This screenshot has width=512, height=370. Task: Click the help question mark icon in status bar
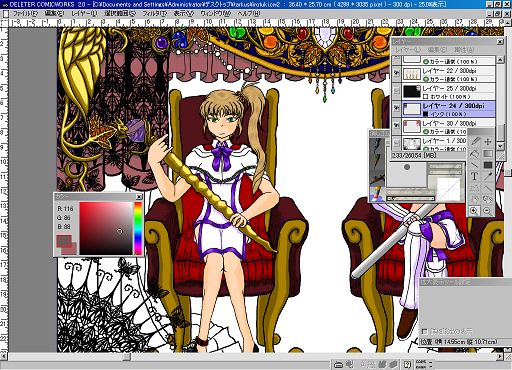[407, 365]
